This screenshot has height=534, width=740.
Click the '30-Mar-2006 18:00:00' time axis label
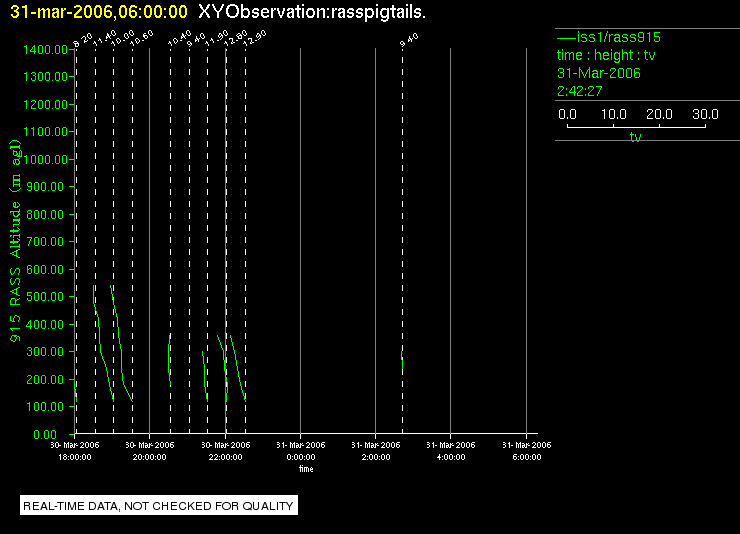click(75, 451)
